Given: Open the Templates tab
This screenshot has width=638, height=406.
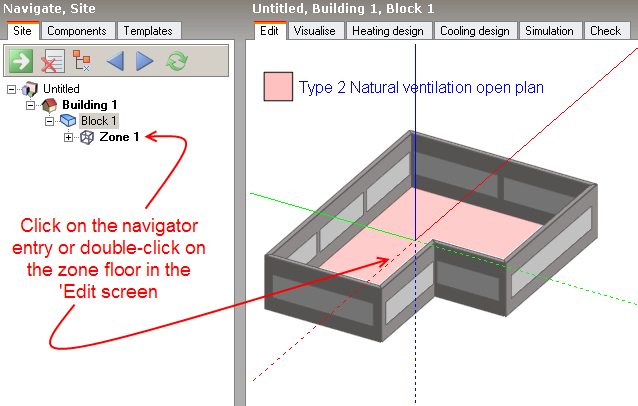Looking at the screenshot, I should [149, 31].
